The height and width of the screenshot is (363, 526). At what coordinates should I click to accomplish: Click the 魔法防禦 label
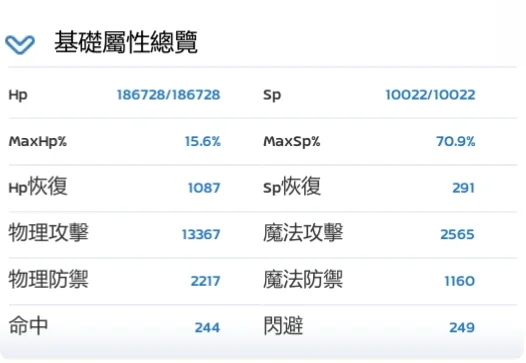pos(303,279)
